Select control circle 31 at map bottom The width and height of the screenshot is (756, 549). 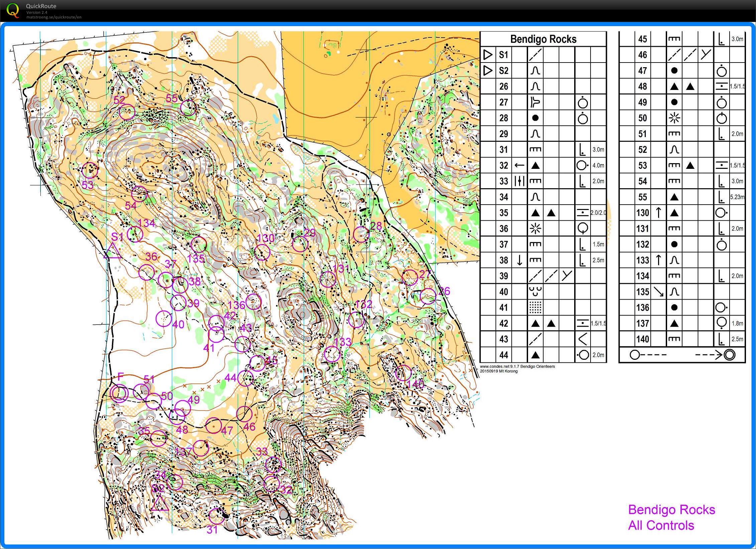[x=217, y=516]
